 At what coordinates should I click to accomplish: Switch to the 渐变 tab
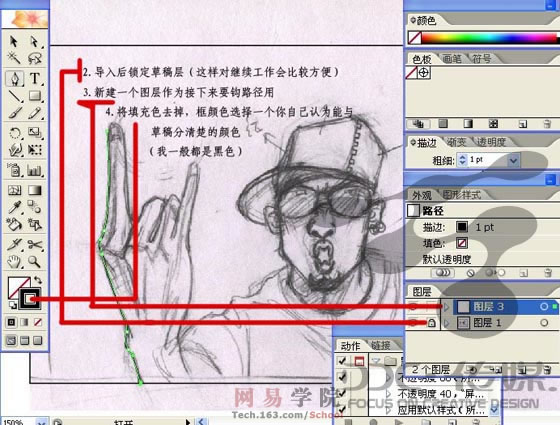(456, 142)
